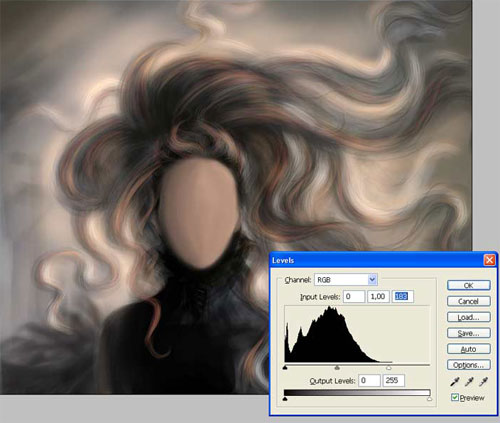
Task: Click the input midtone gray slider
Action: tap(337, 368)
